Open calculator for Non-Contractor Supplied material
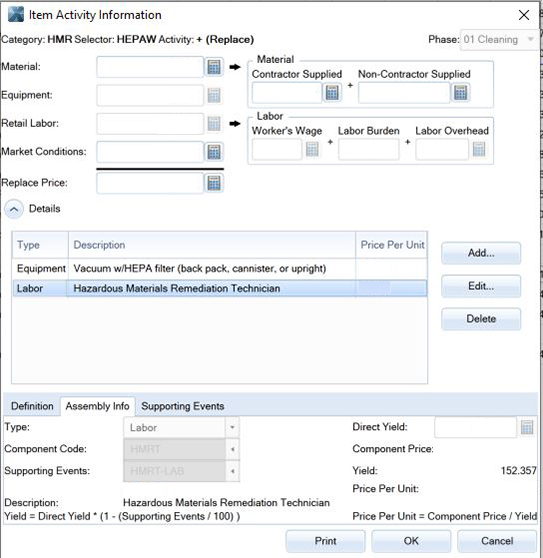 click(x=460, y=93)
